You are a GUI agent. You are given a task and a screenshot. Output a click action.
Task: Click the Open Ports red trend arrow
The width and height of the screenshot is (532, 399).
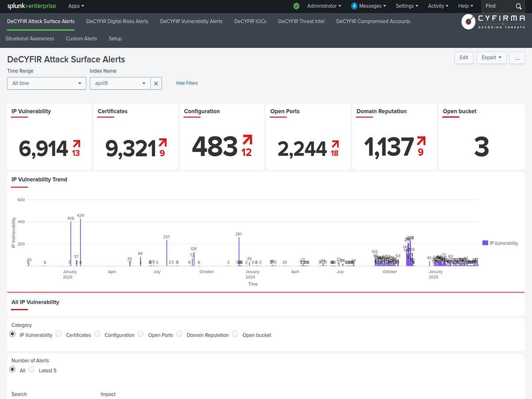335,144
